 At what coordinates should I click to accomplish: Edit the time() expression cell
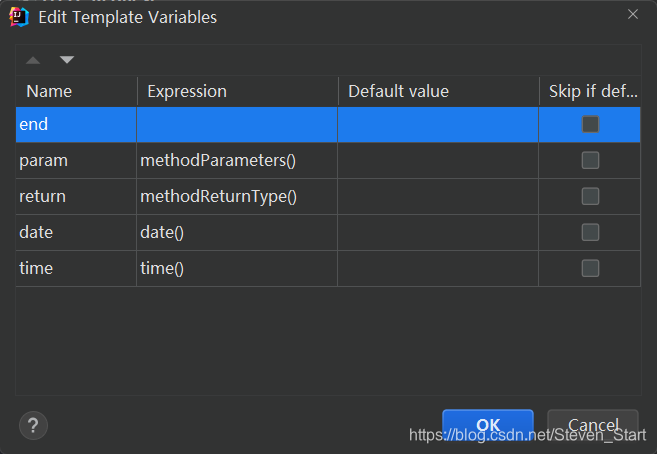click(x=237, y=268)
